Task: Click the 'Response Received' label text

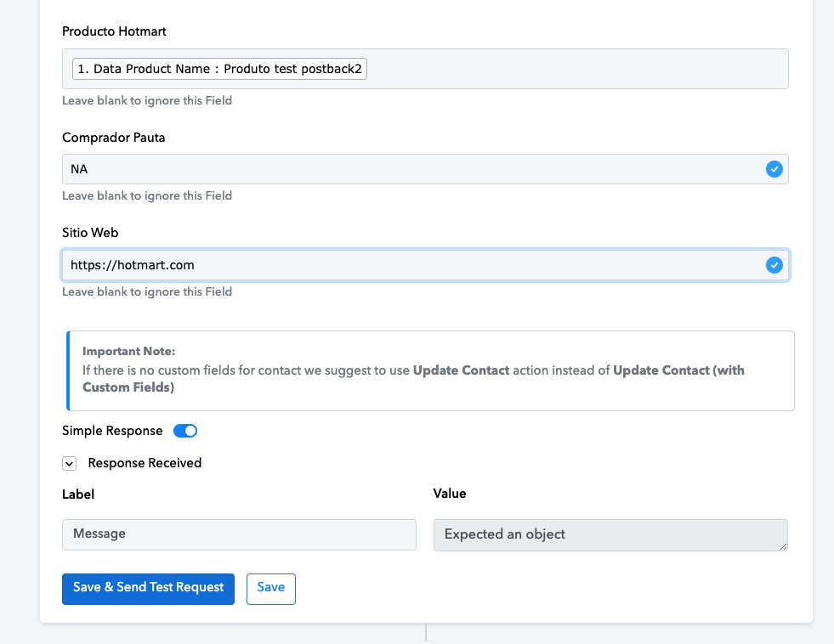Action: pyautogui.click(x=145, y=463)
